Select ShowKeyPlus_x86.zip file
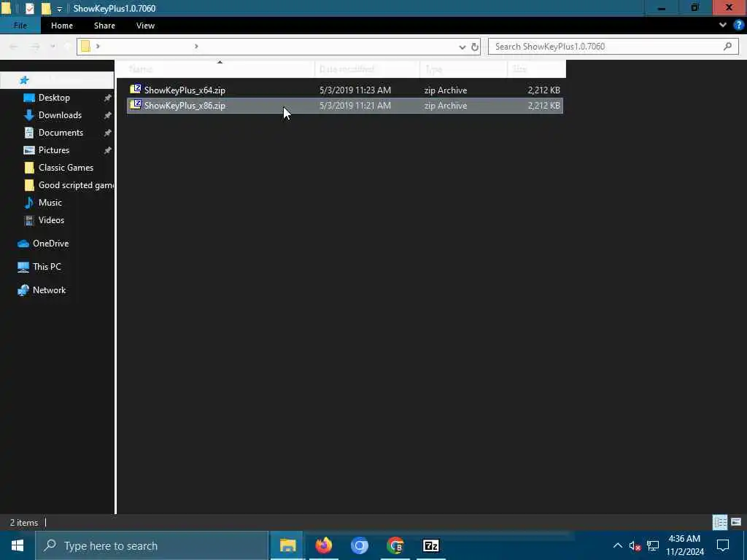Screen dimensions: 747x560 click(345, 105)
